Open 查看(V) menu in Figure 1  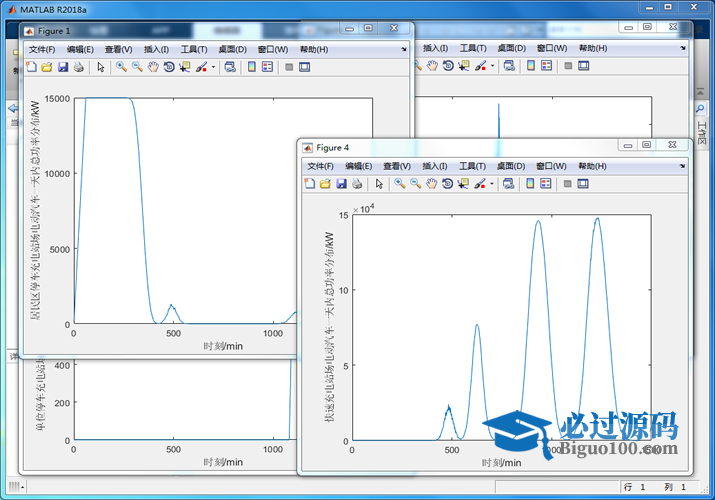[x=119, y=49]
